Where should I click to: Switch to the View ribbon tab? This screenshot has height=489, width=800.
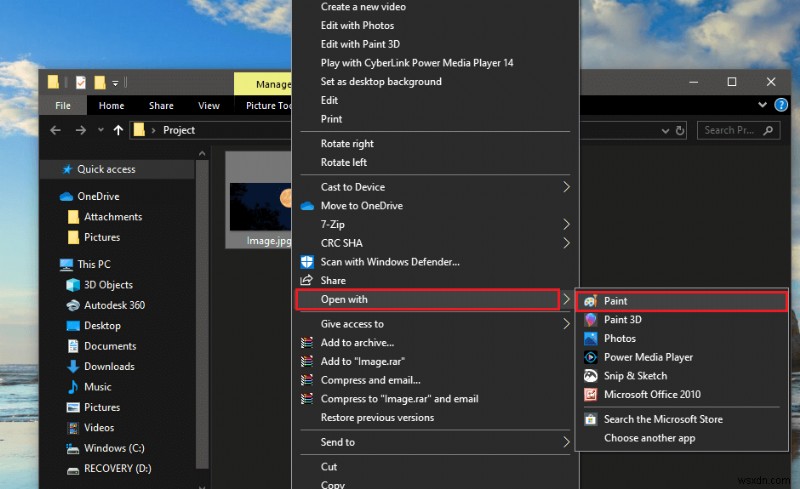point(209,106)
